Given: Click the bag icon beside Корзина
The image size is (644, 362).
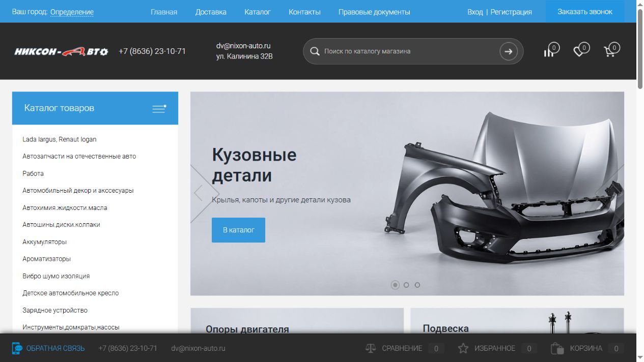Looking at the screenshot, I should point(557,348).
